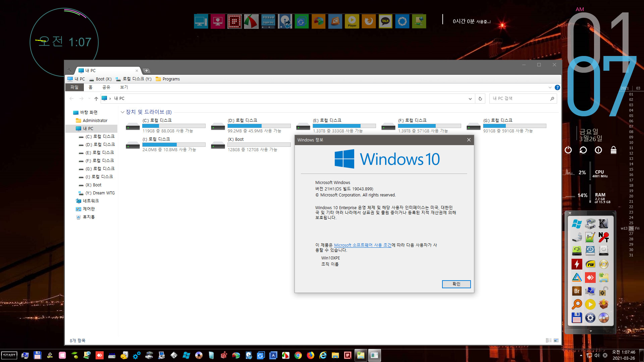Switch to the 공유 ribbon tab
644x362 pixels.
coord(106,87)
